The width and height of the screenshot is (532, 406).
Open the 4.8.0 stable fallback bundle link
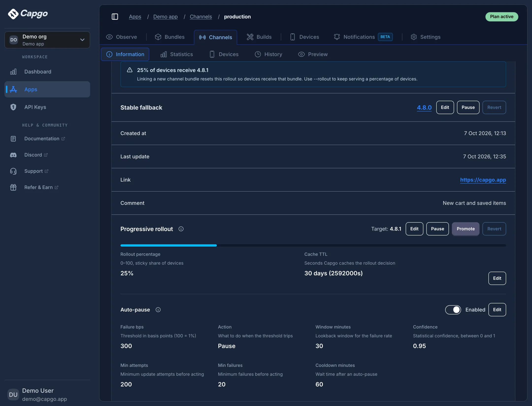pos(424,108)
